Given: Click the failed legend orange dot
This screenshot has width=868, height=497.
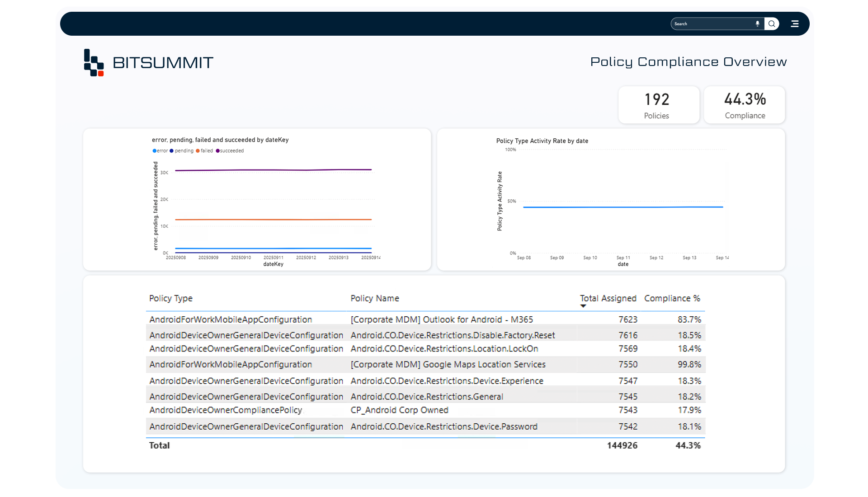Looking at the screenshot, I should (x=198, y=151).
